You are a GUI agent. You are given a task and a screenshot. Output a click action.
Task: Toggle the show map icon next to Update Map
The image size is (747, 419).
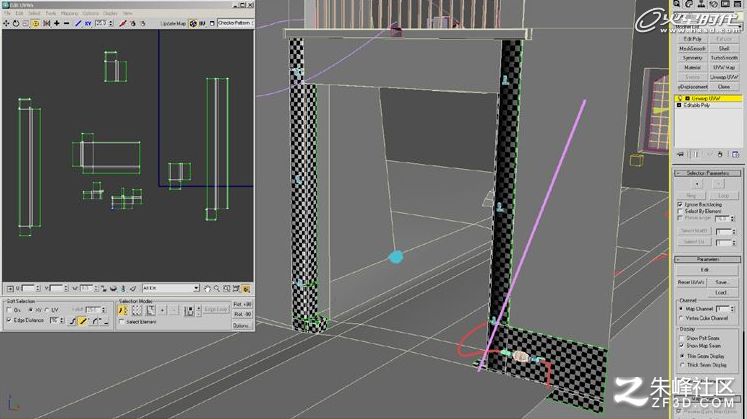[x=193, y=23]
